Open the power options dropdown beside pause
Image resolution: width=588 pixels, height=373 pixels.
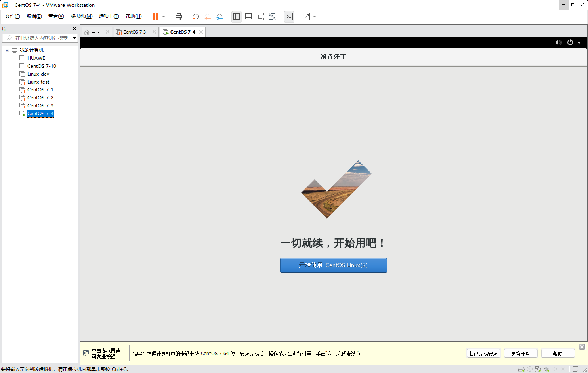(x=164, y=17)
